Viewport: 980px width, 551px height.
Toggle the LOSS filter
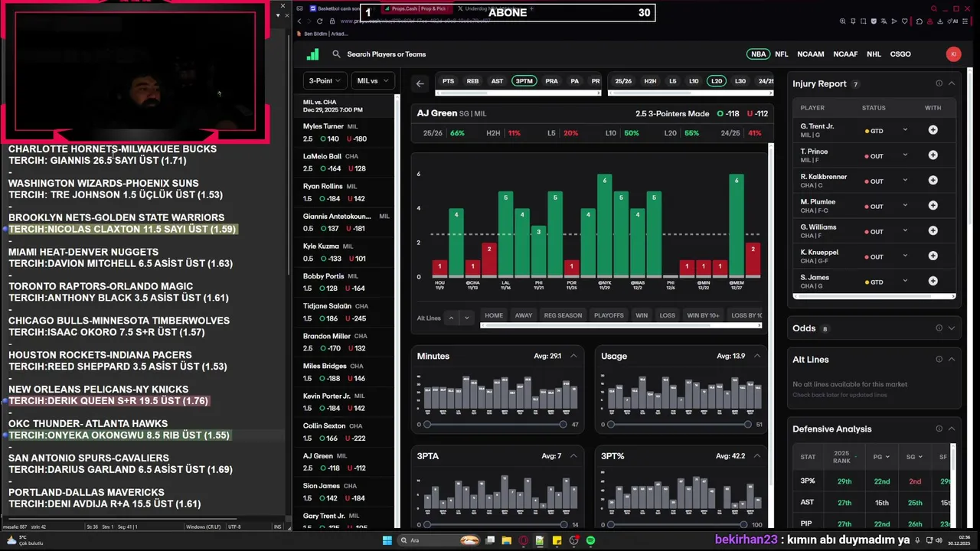click(x=668, y=315)
